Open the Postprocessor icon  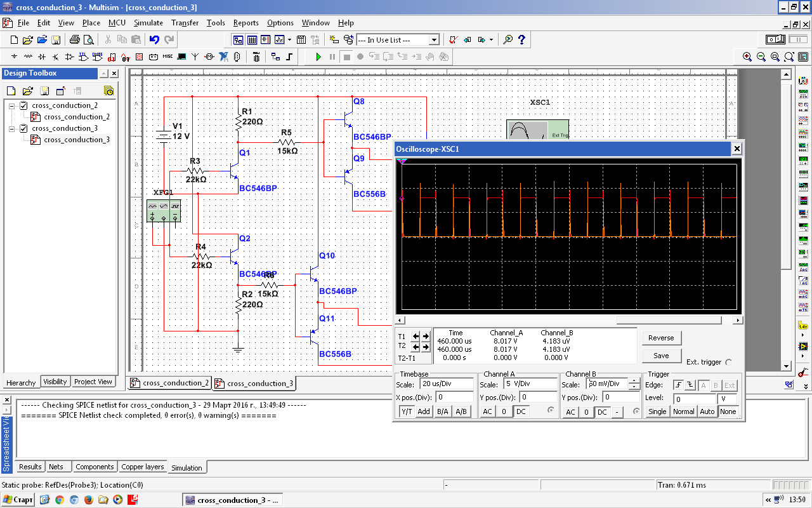[x=301, y=39]
